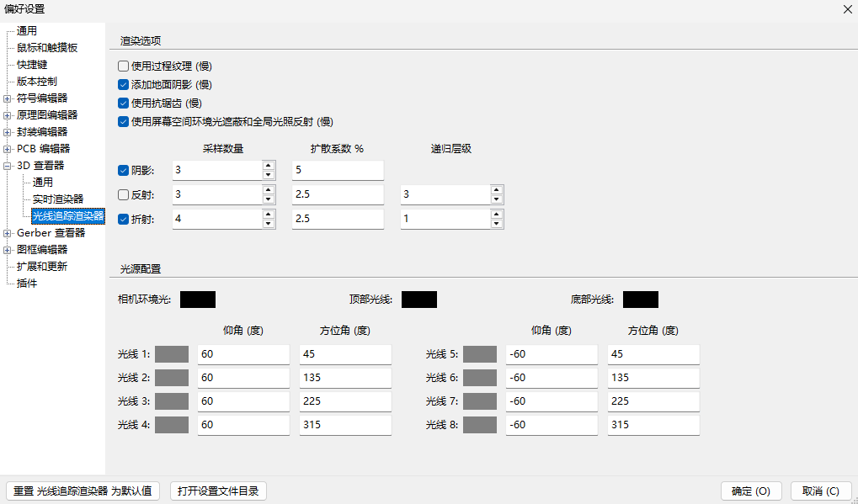This screenshot has height=504, width=858.
Task: Increase 反射 采样数量 with up arrow
Action: 268,190
